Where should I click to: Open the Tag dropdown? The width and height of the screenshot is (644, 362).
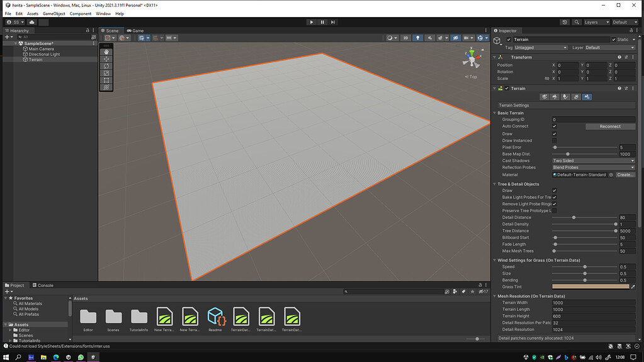click(x=541, y=48)
